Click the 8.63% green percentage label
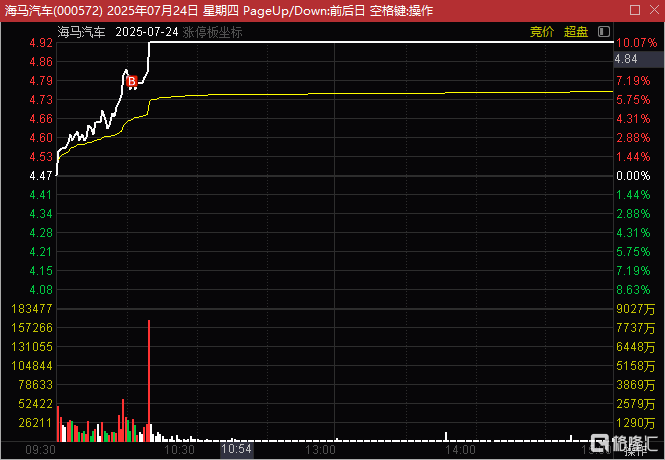The image size is (665, 460). [633, 290]
